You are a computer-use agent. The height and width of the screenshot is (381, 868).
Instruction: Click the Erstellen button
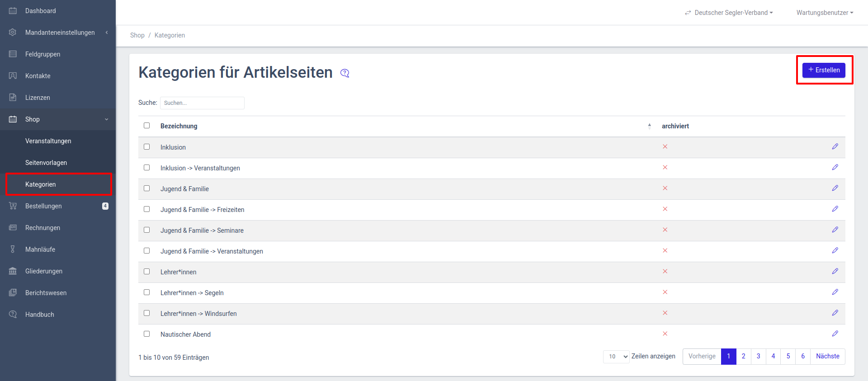[824, 70]
